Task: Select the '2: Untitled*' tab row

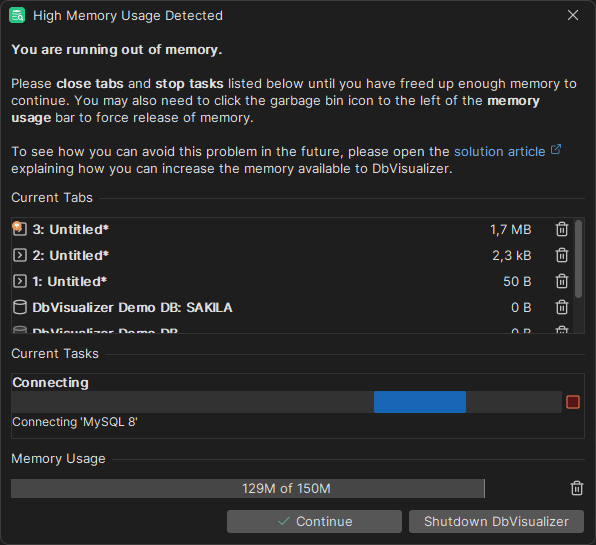Action: (293, 255)
